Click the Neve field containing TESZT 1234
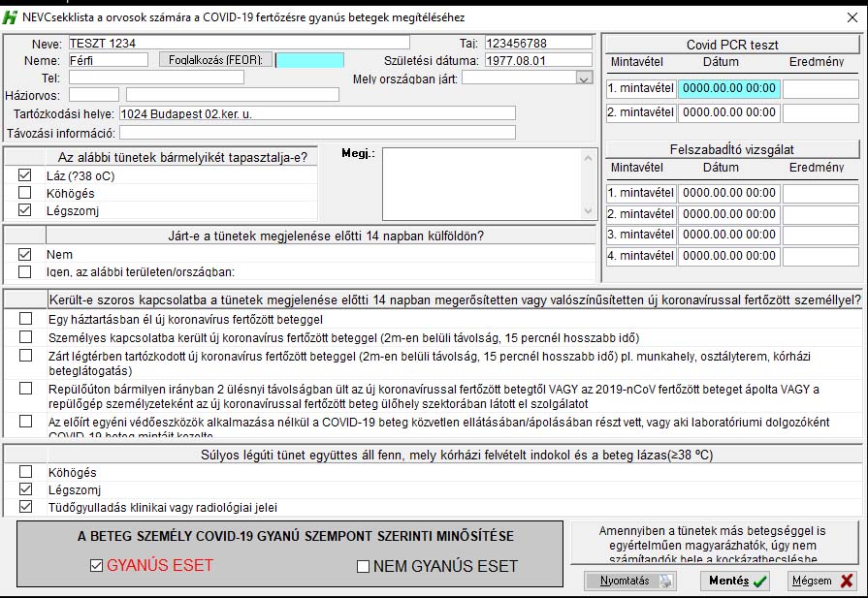Screen dimensions: 868x598 point(240,43)
